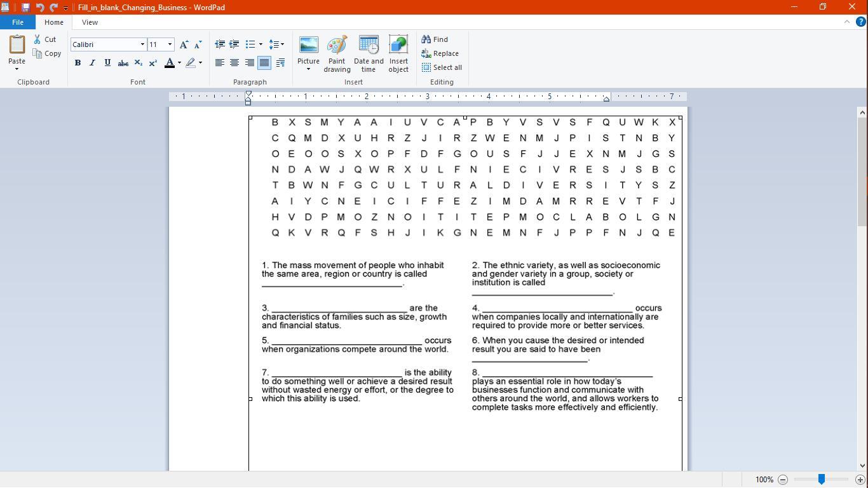Screen dimensions: 868x488
Task: Open the Calibri font family dropdown
Action: click(x=142, y=44)
